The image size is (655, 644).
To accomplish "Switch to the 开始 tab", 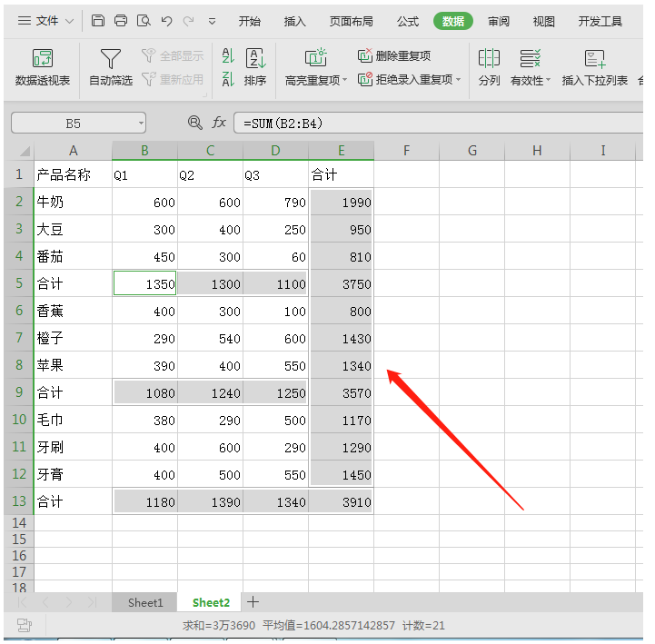I will pyautogui.click(x=250, y=21).
